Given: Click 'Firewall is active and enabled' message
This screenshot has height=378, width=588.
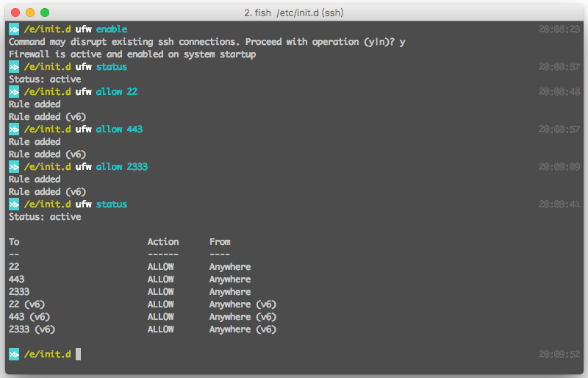Looking at the screenshot, I should pyautogui.click(x=132, y=54).
